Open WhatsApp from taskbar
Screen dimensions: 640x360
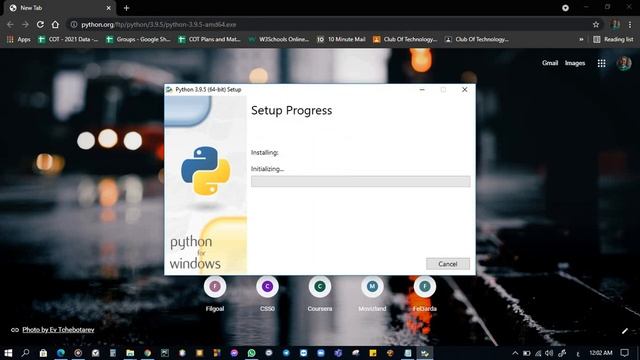click(x=251, y=353)
